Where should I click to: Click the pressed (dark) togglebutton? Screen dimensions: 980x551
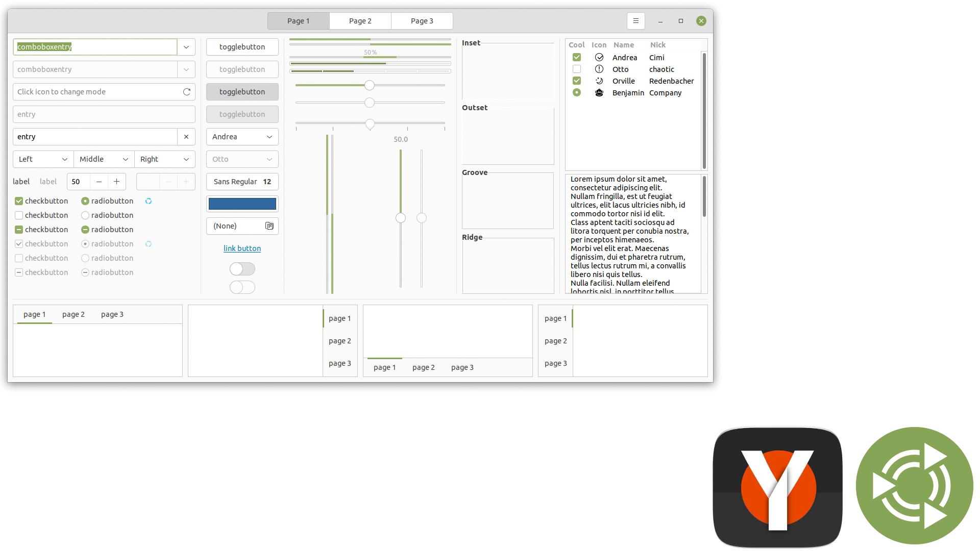[x=242, y=92]
